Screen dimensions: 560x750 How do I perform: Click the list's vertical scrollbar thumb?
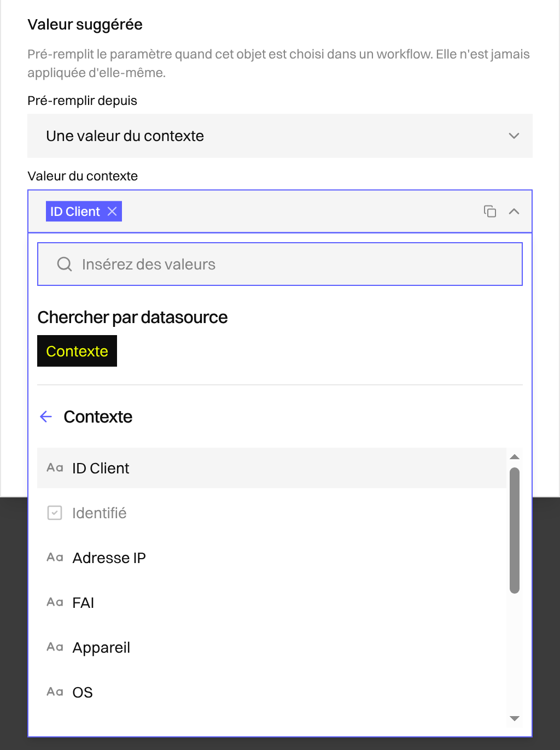(514, 530)
